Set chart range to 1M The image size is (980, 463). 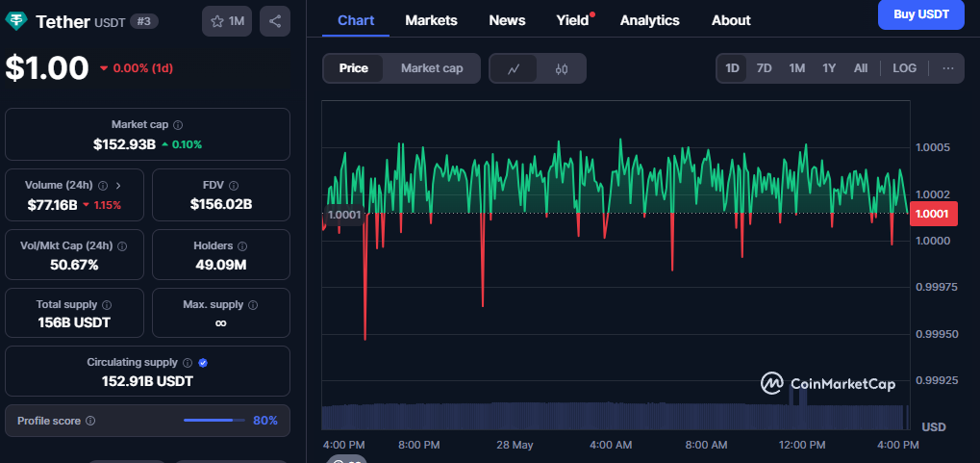click(x=797, y=68)
